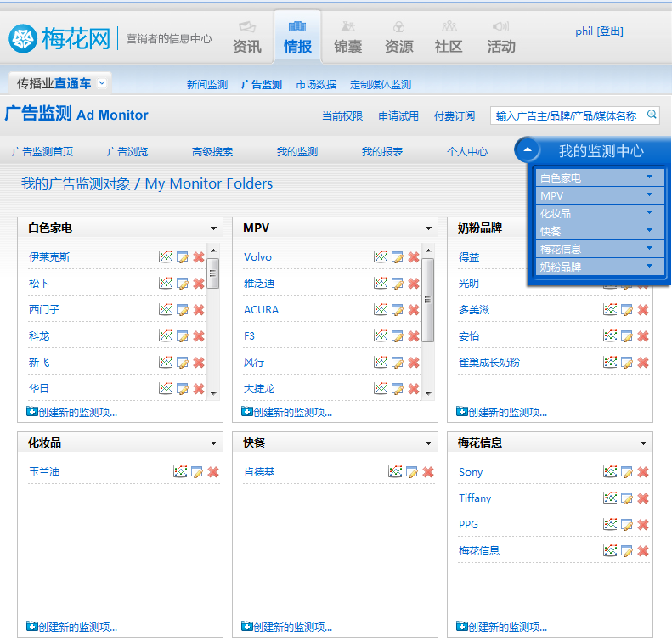The width and height of the screenshot is (672, 642).
Task: Go to 市场数据
Action: pos(316,85)
